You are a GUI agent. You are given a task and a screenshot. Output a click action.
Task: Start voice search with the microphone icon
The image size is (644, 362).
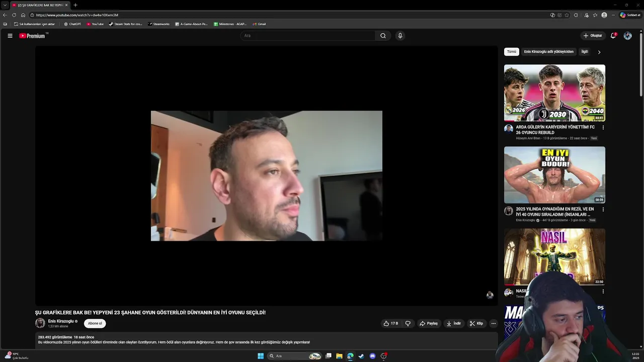(400, 36)
